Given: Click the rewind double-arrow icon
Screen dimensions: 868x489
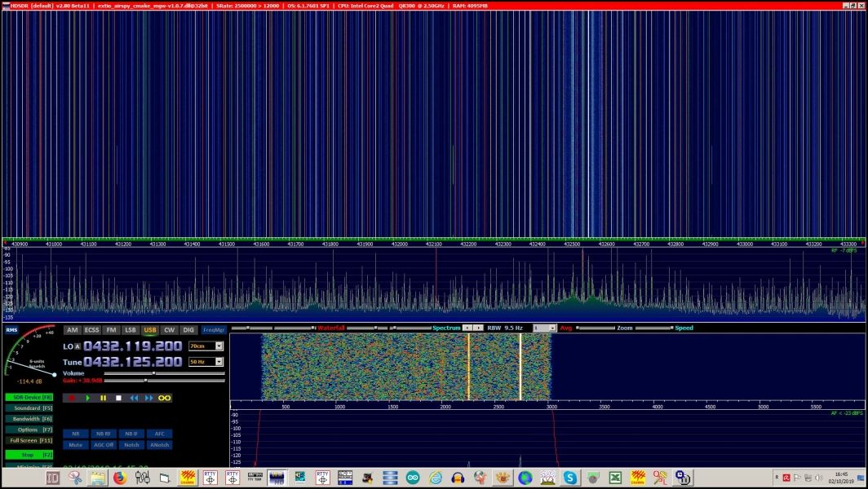Looking at the screenshot, I should click(135, 398).
